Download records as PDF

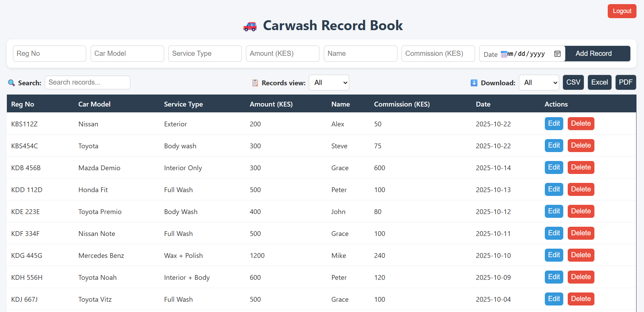click(x=626, y=82)
